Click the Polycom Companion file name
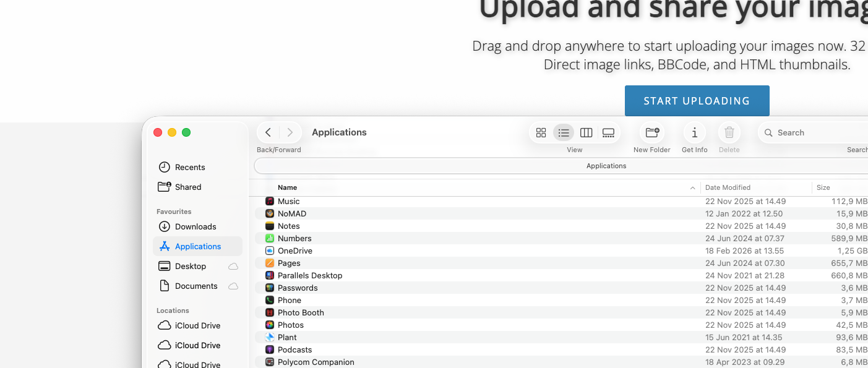The height and width of the screenshot is (368, 868). pos(316,362)
